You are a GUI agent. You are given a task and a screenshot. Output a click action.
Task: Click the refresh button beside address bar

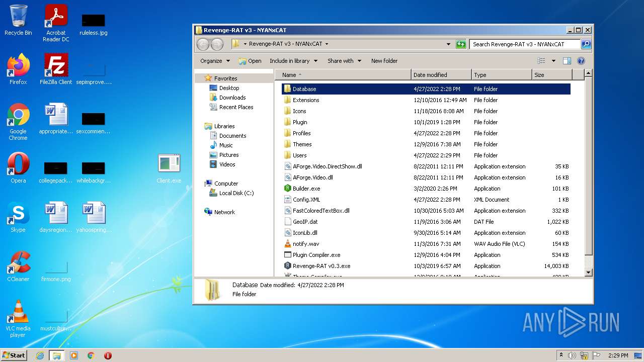[x=460, y=44]
